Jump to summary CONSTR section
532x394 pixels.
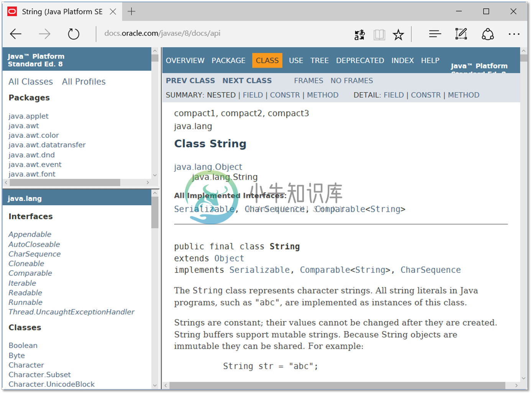pyautogui.click(x=285, y=95)
